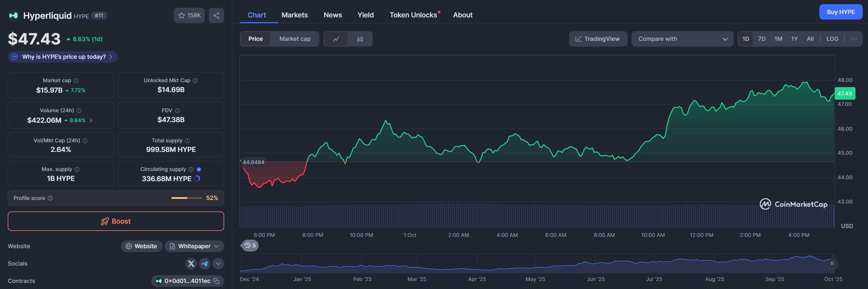The height and width of the screenshot is (289, 868).
Task: Add Hyperliquid to watchlist via star icon
Action: [182, 15]
